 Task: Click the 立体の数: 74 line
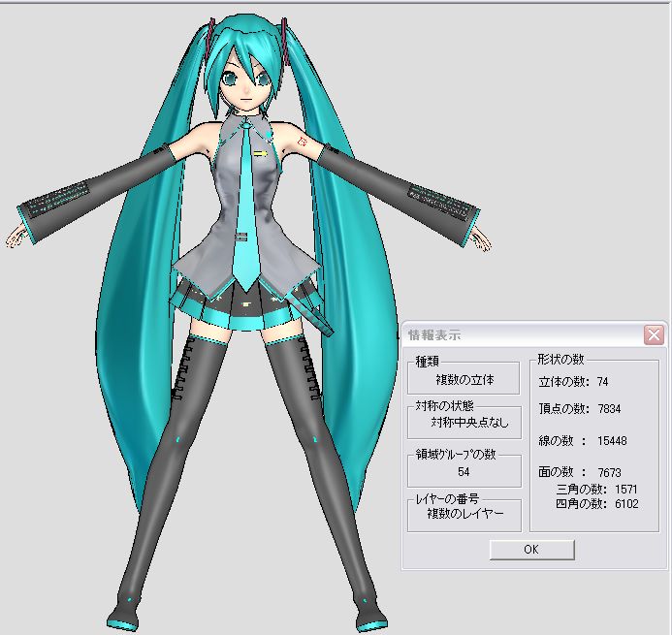[573, 381]
